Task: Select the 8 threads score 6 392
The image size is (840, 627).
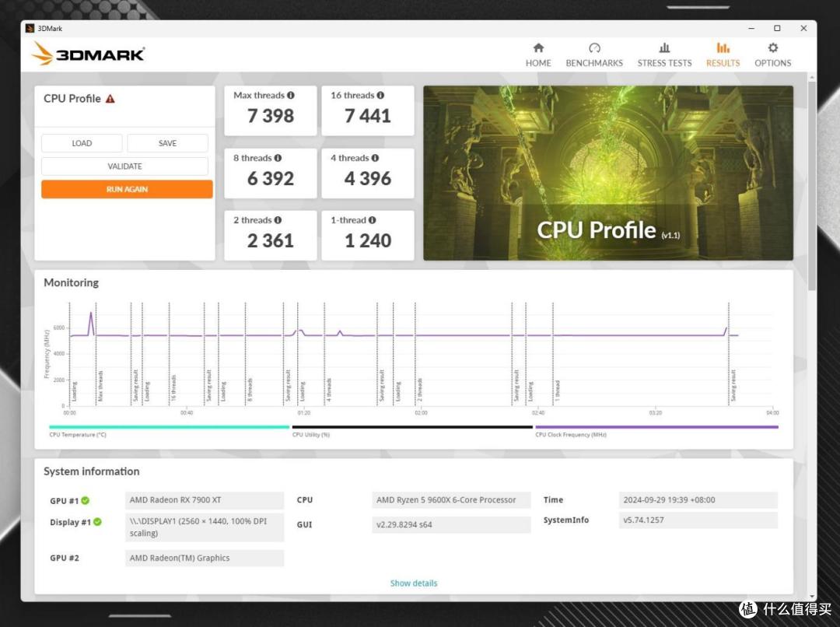Action: point(271,178)
